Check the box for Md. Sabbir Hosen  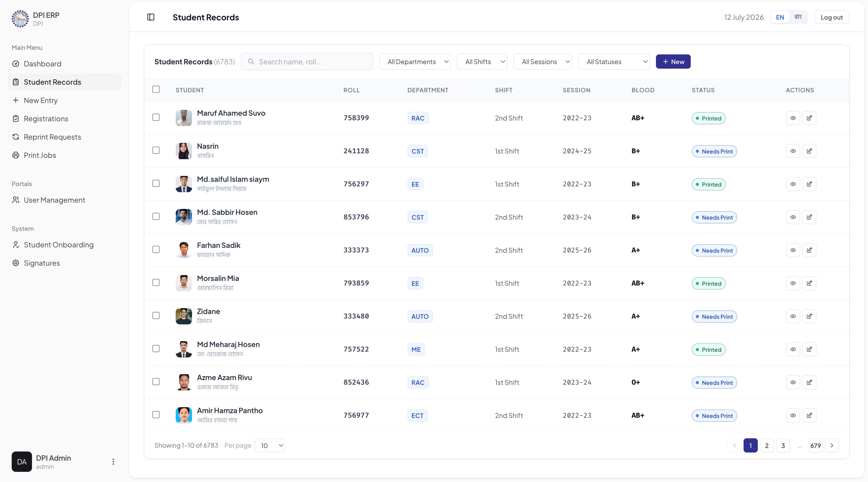click(156, 217)
